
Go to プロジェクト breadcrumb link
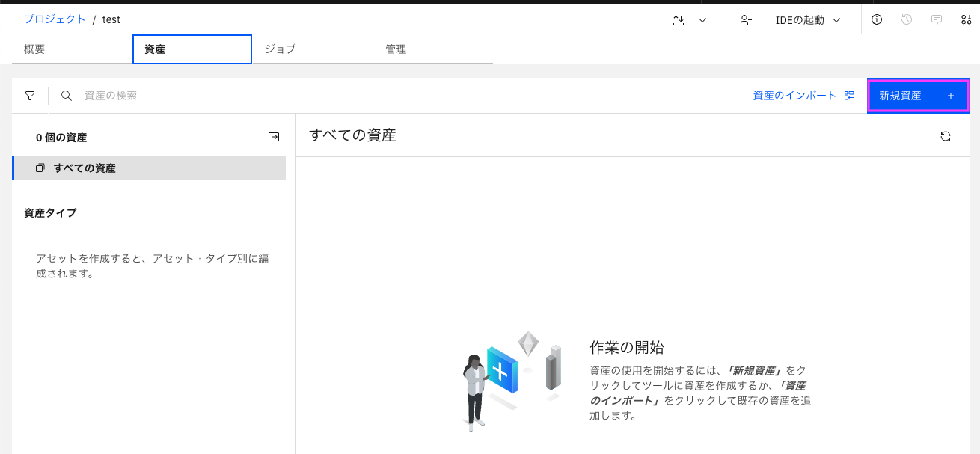point(55,19)
